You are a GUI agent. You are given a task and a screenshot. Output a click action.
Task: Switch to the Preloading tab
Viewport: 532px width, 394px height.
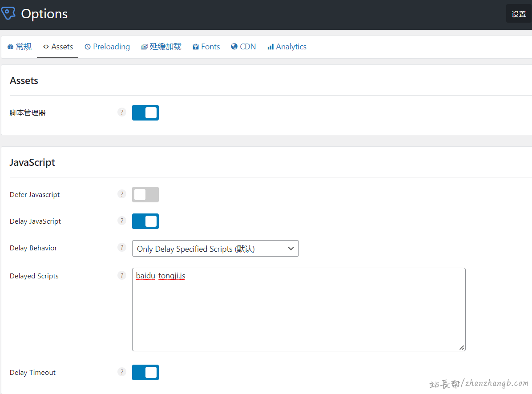coord(107,47)
